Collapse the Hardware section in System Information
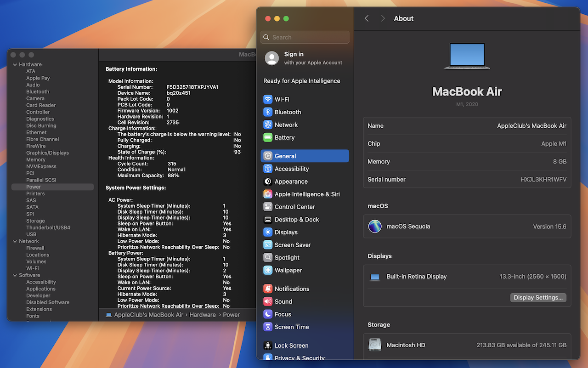Viewport: 588px width, 368px height. point(15,65)
